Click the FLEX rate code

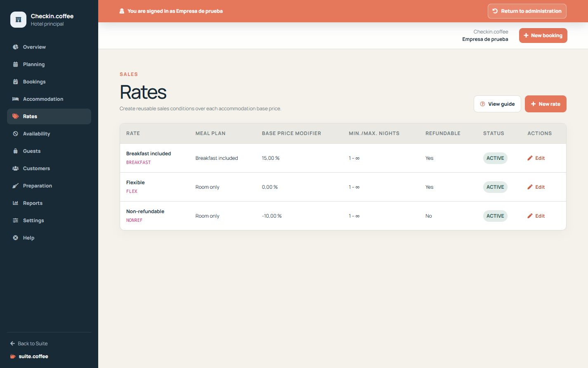pos(132,192)
